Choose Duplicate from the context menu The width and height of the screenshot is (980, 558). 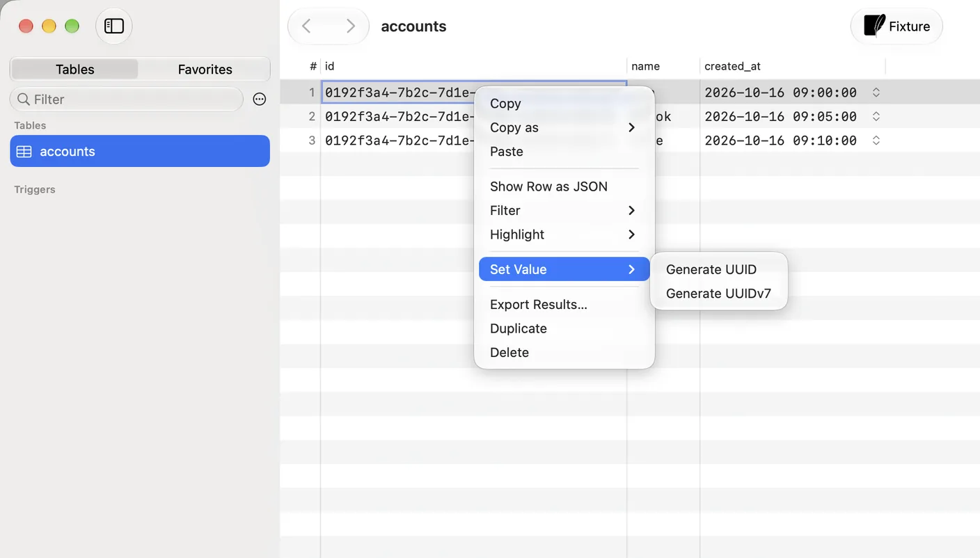coord(564,328)
